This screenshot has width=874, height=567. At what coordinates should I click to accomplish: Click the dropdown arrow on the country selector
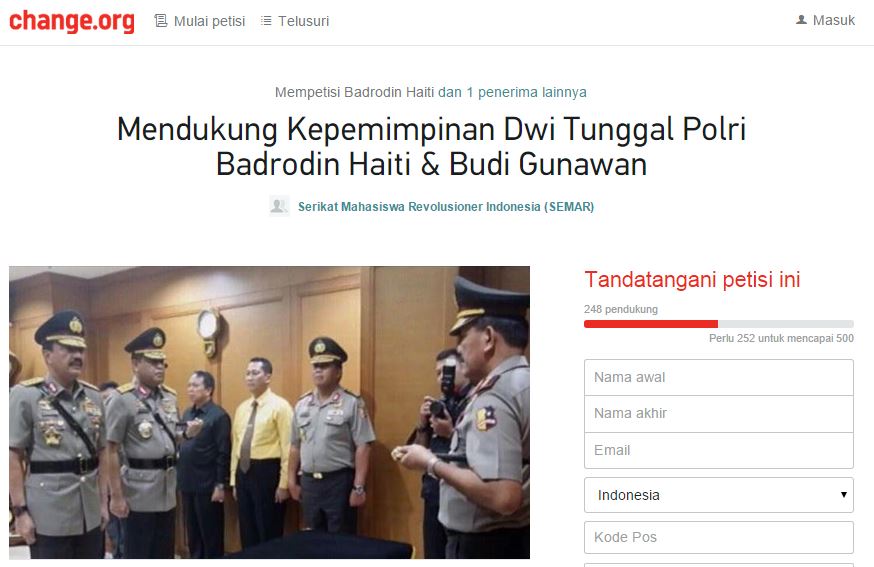point(843,495)
